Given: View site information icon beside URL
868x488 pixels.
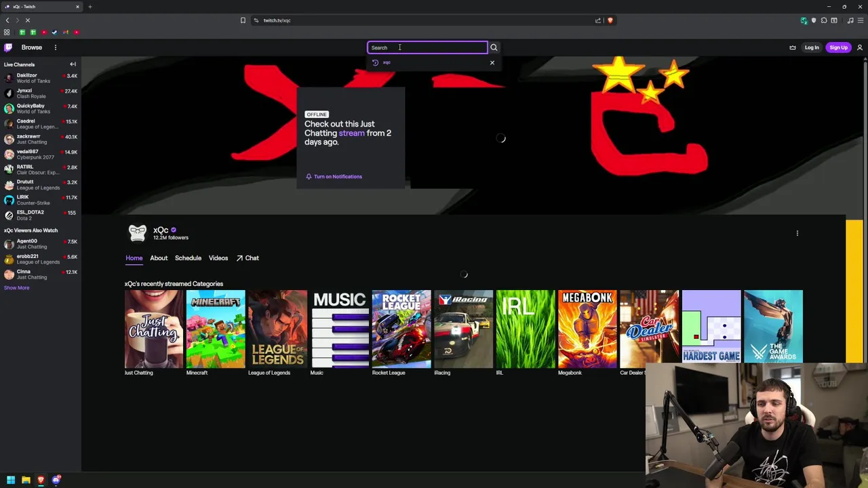Looking at the screenshot, I should pyautogui.click(x=256, y=20).
